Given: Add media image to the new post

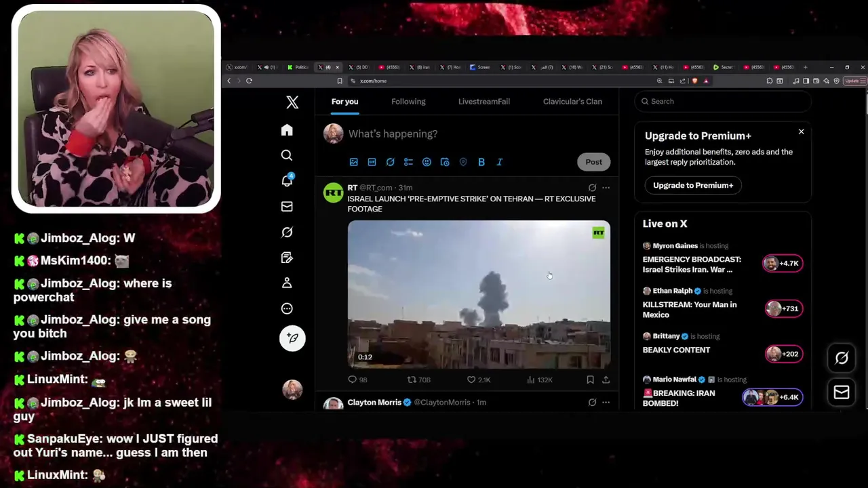Looking at the screenshot, I should pyautogui.click(x=353, y=162).
